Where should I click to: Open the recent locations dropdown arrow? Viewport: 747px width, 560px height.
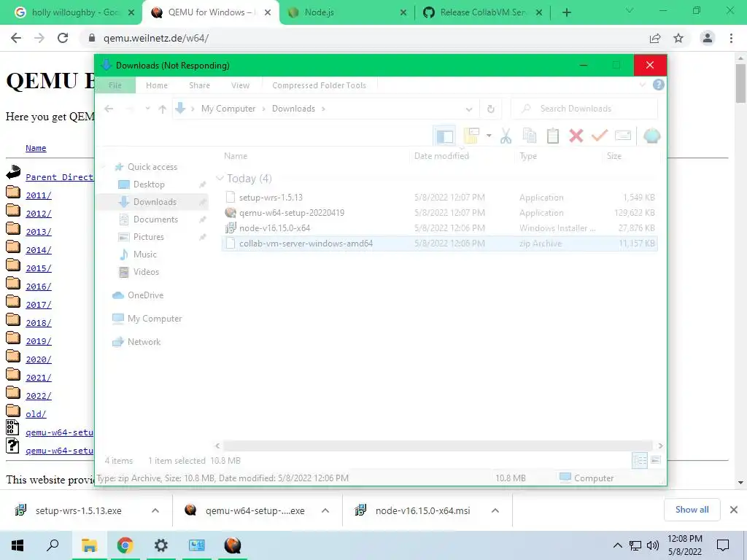tap(147, 109)
